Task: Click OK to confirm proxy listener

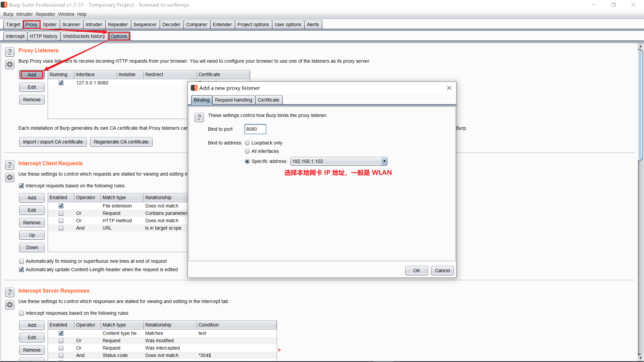Action: [416, 270]
